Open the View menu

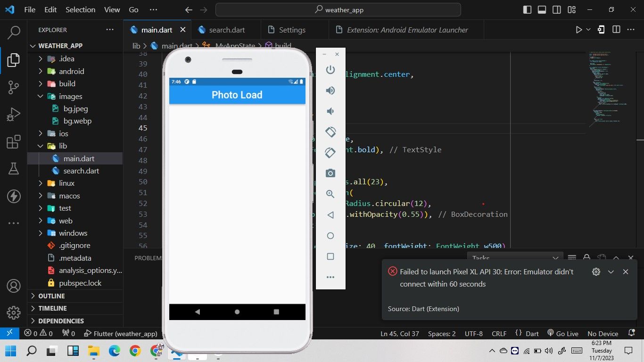pyautogui.click(x=112, y=9)
